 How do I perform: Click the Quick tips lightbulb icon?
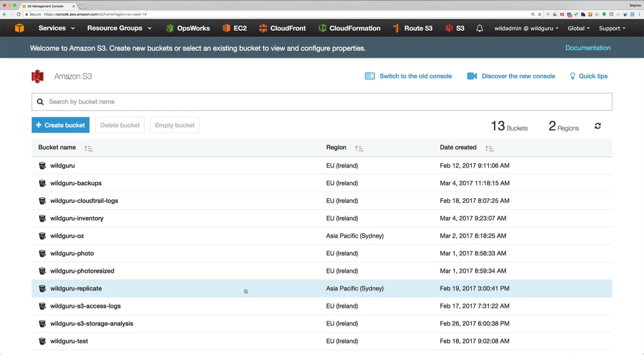click(573, 76)
